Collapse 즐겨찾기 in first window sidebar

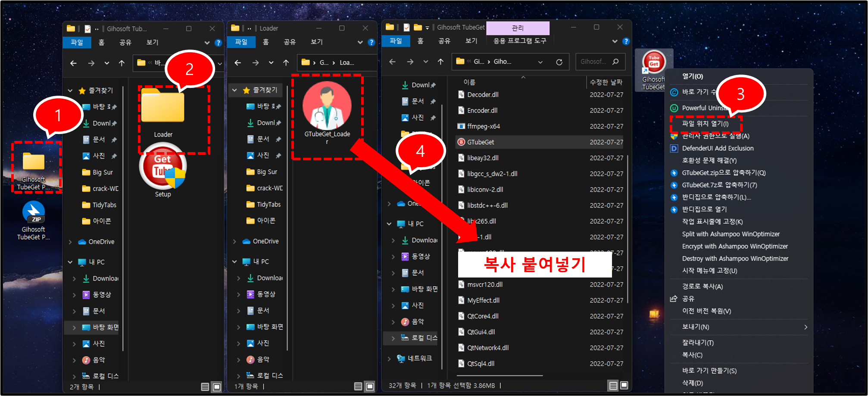70,90
